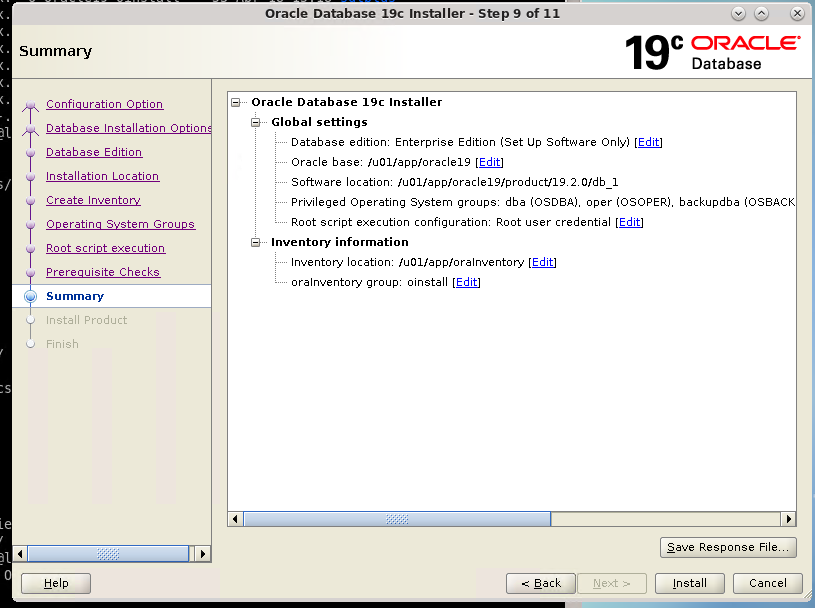Close the installer window

(797, 14)
